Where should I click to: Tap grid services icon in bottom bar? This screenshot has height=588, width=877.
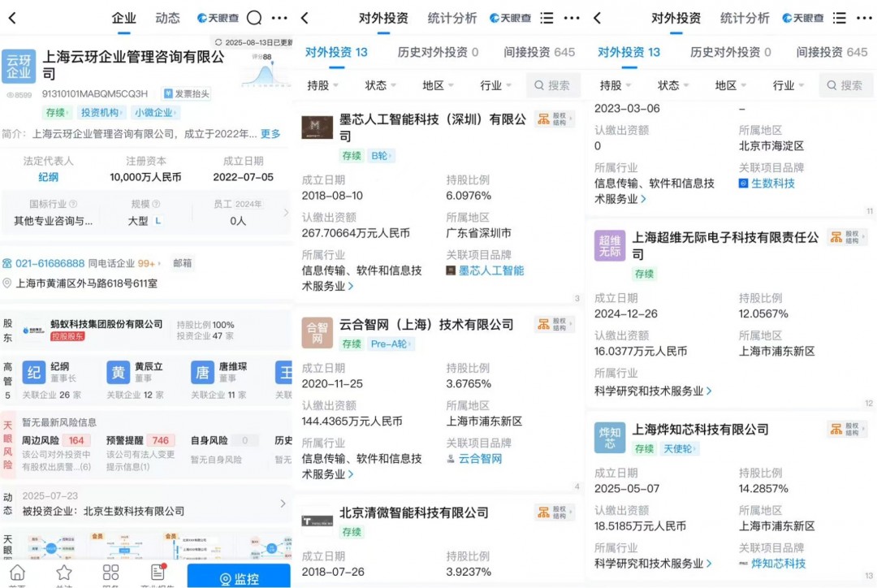(x=110, y=573)
